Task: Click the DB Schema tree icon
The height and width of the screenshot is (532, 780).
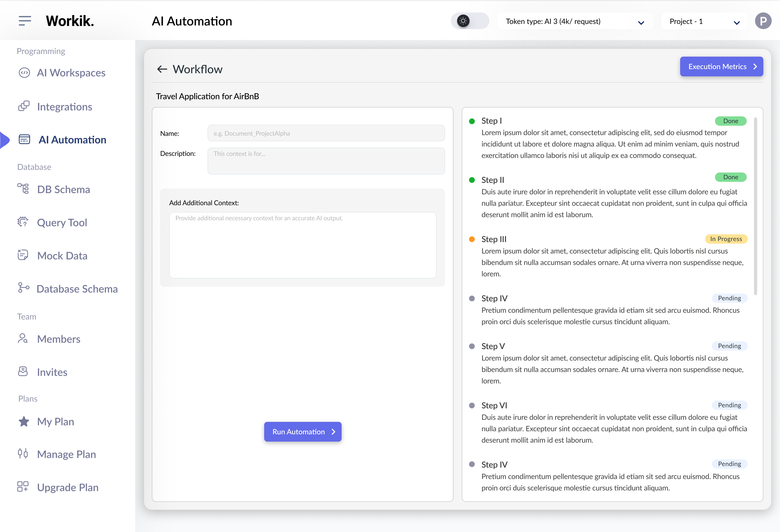Action: 23,189
